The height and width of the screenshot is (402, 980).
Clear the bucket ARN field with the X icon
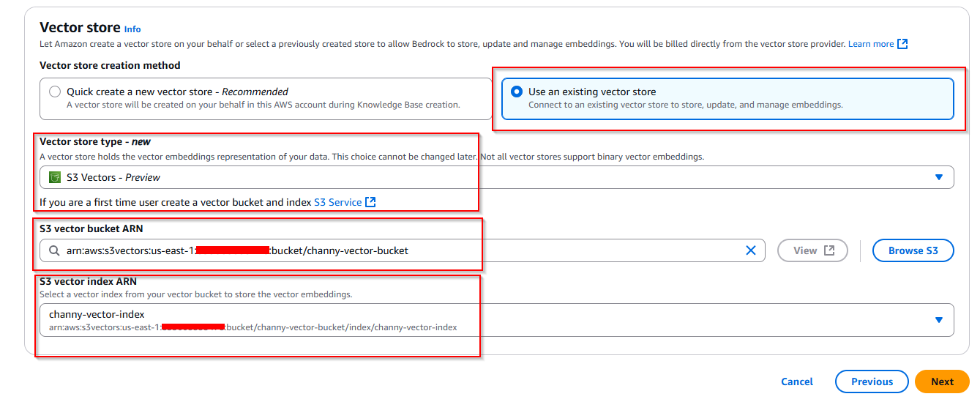click(750, 250)
